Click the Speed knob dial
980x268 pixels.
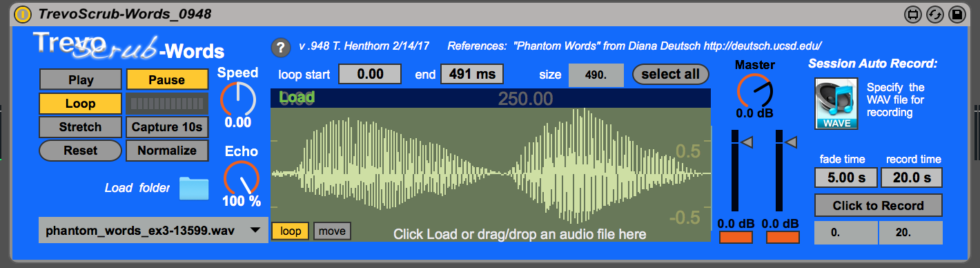click(x=238, y=99)
